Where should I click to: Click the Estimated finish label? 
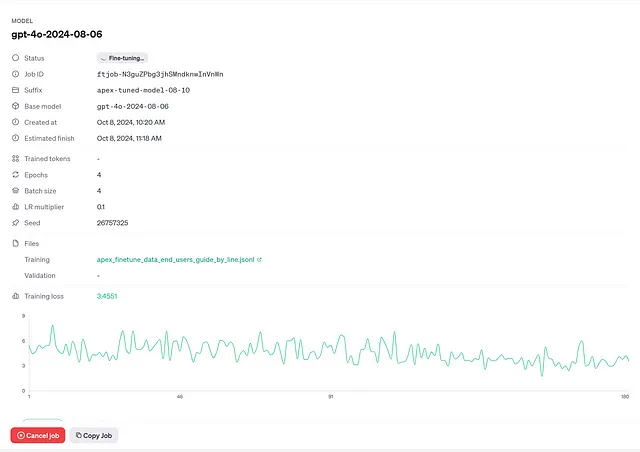tap(49, 138)
